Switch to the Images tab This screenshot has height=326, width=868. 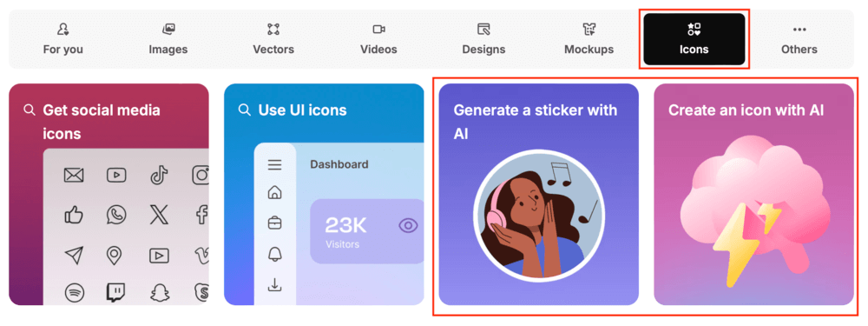coord(168,39)
